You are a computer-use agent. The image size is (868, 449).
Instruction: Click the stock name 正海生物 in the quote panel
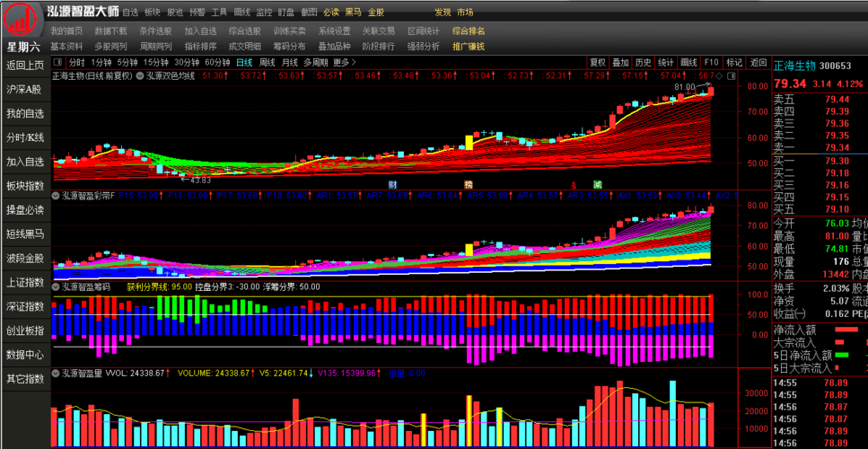tap(794, 66)
